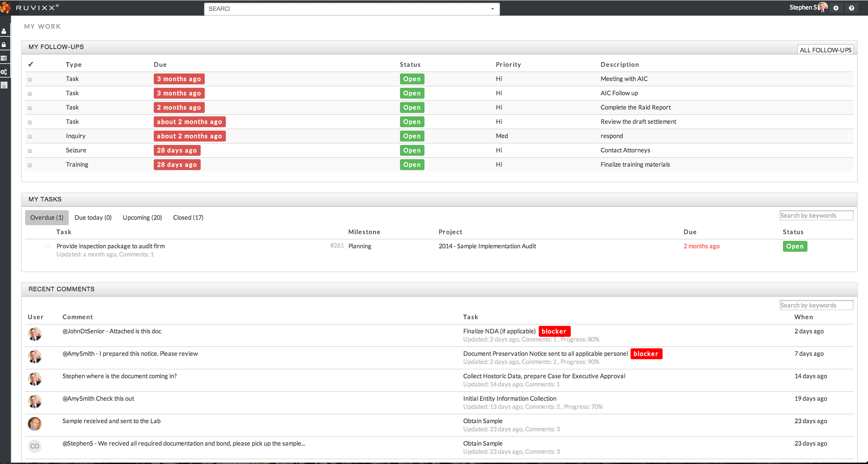Check the Finalize training materials row
This screenshot has height=464, width=868.
[30, 165]
